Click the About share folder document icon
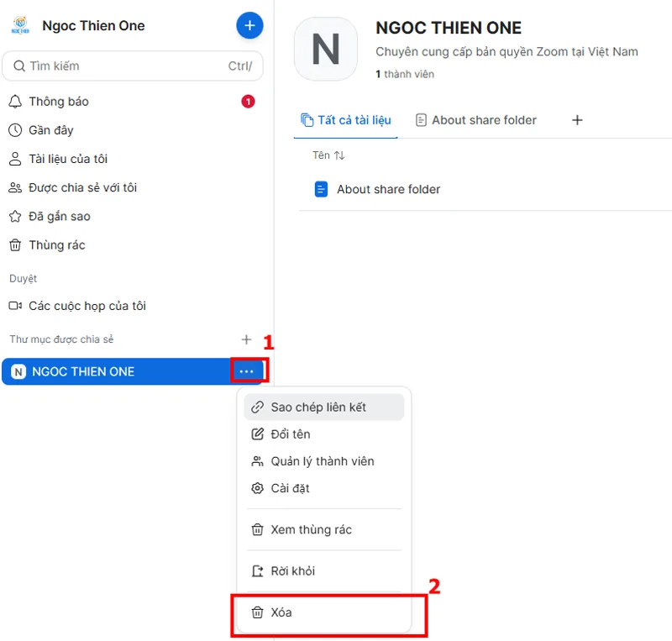Screen dimensions: 672x641 321,189
